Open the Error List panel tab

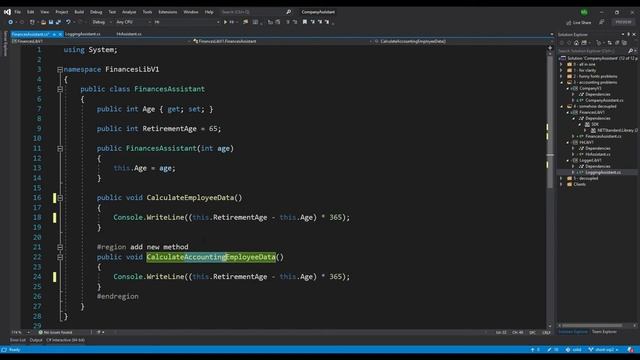[18, 340]
